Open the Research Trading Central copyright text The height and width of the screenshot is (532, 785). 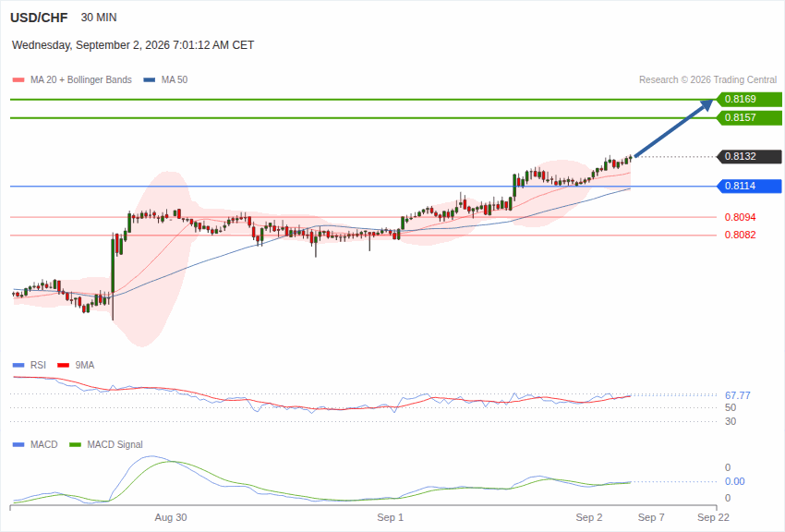[708, 80]
